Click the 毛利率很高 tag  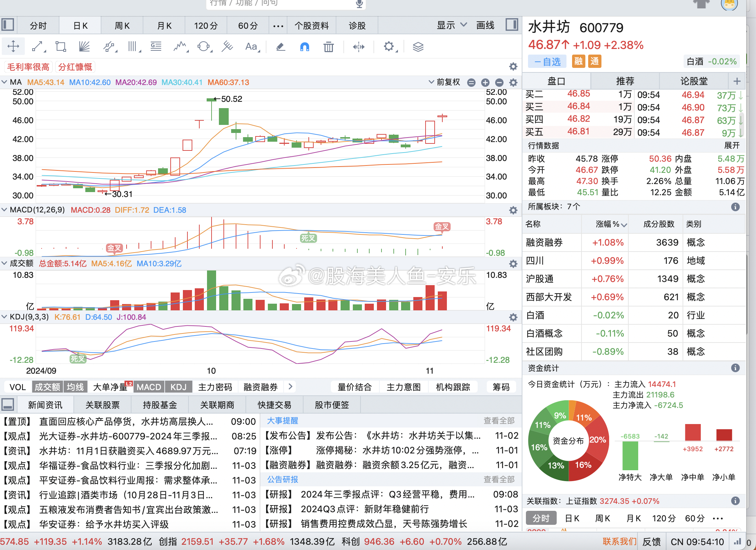tap(28, 67)
